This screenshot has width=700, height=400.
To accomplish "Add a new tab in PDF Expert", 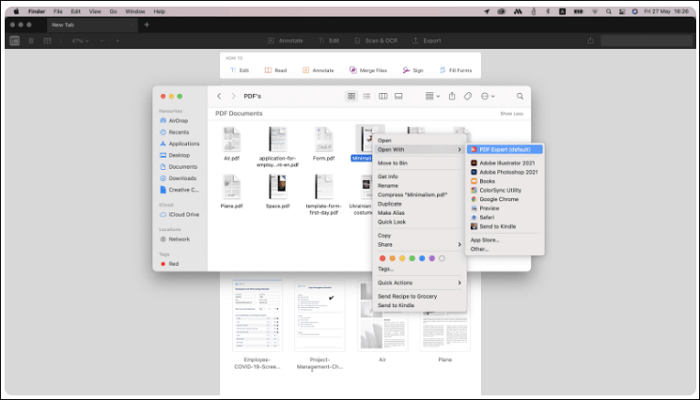I will (147, 25).
